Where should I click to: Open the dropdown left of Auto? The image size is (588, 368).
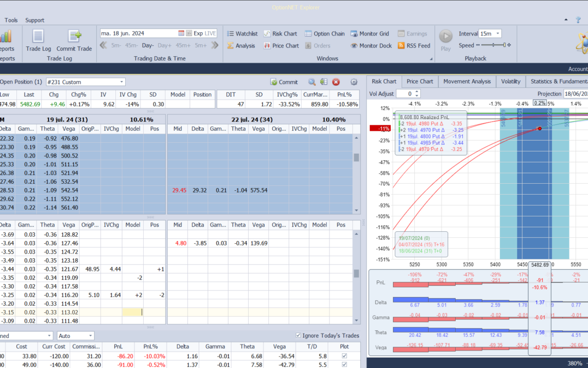pyautogui.click(x=49, y=336)
